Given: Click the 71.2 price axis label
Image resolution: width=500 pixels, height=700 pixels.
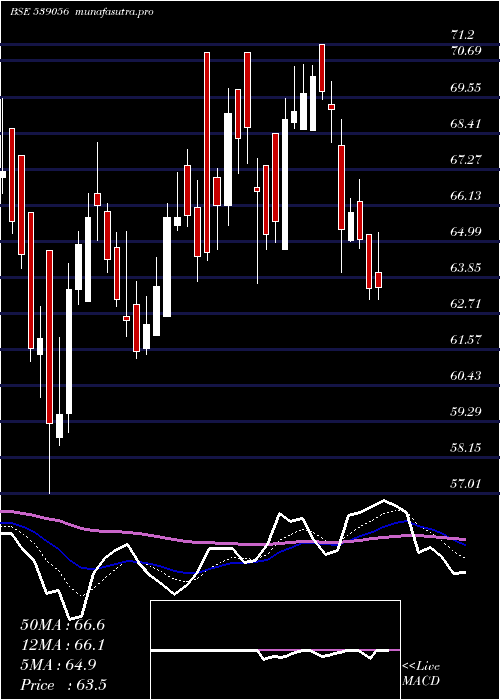Looking at the screenshot, I should (x=463, y=35).
